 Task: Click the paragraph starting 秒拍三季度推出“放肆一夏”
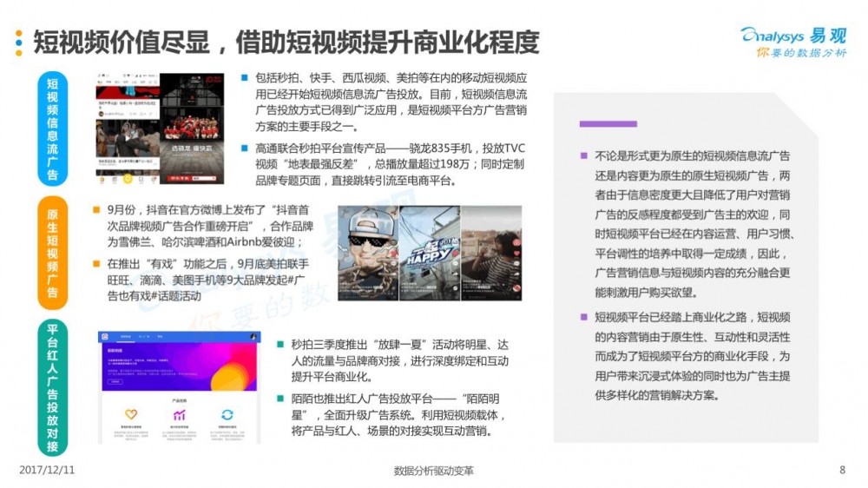[399, 360]
